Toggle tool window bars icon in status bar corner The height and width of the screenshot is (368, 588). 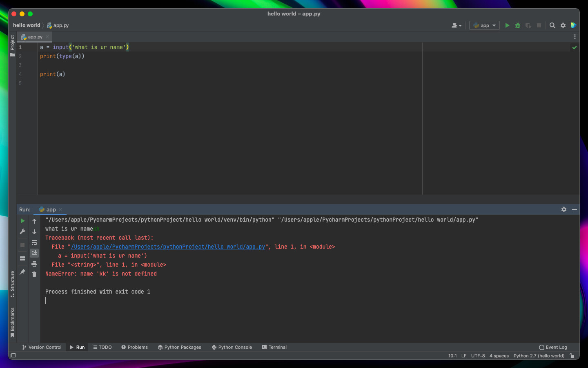click(13, 356)
